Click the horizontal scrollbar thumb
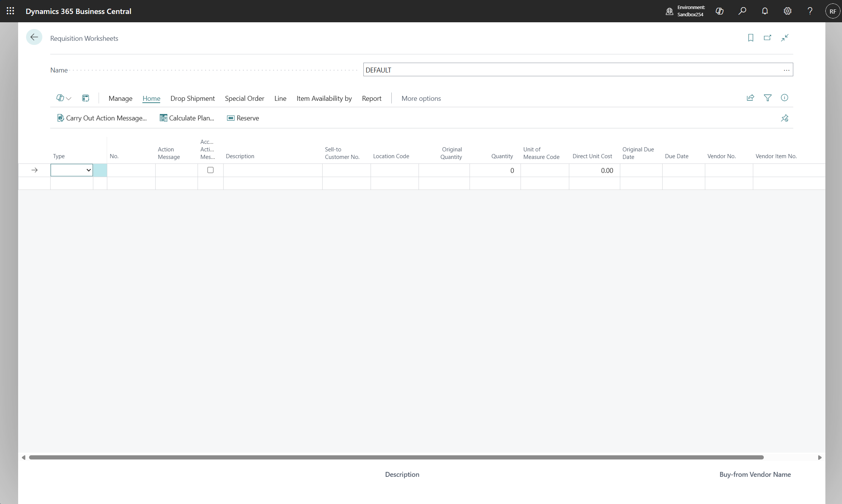This screenshot has width=842, height=504. click(396, 457)
